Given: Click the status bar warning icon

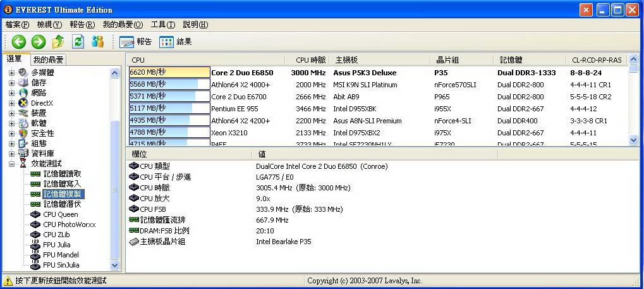Looking at the screenshot, I should pos(8,281).
